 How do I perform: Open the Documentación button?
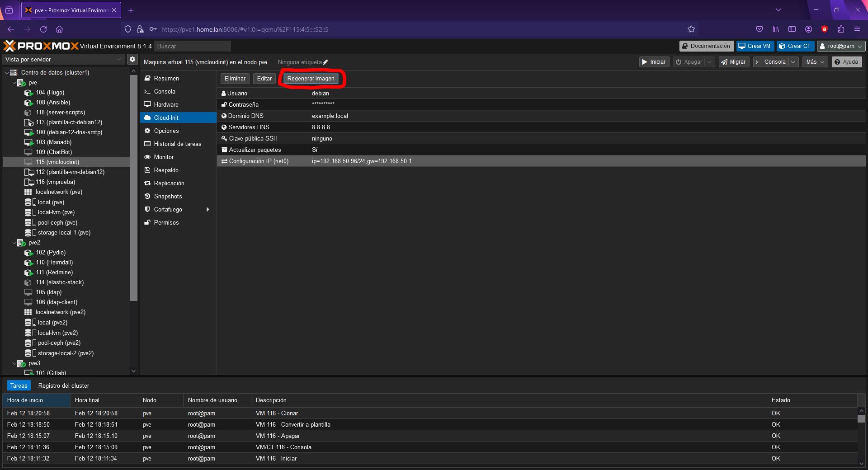pos(706,46)
